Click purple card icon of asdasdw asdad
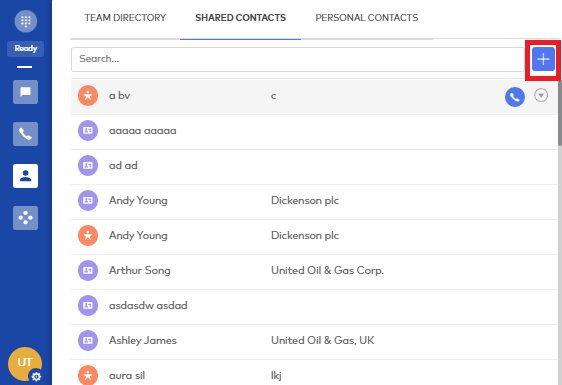Screen dimensions: 562x385 pos(88,305)
